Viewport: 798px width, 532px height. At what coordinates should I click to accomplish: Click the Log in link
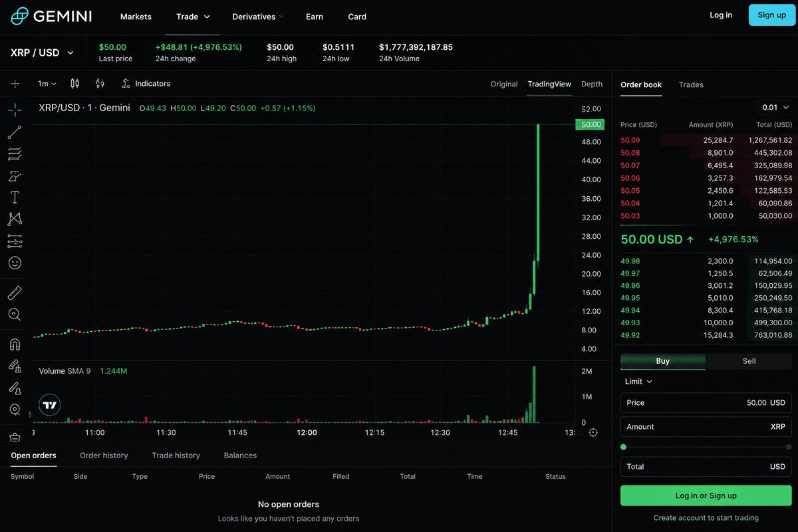[x=721, y=15]
